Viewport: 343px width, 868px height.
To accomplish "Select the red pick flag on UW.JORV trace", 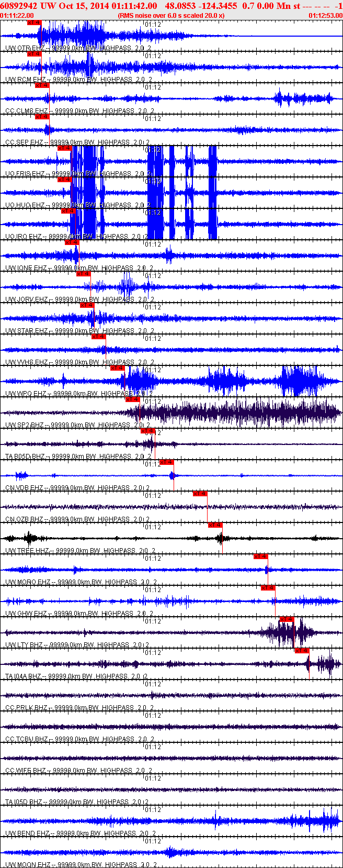I will (84, 274).
